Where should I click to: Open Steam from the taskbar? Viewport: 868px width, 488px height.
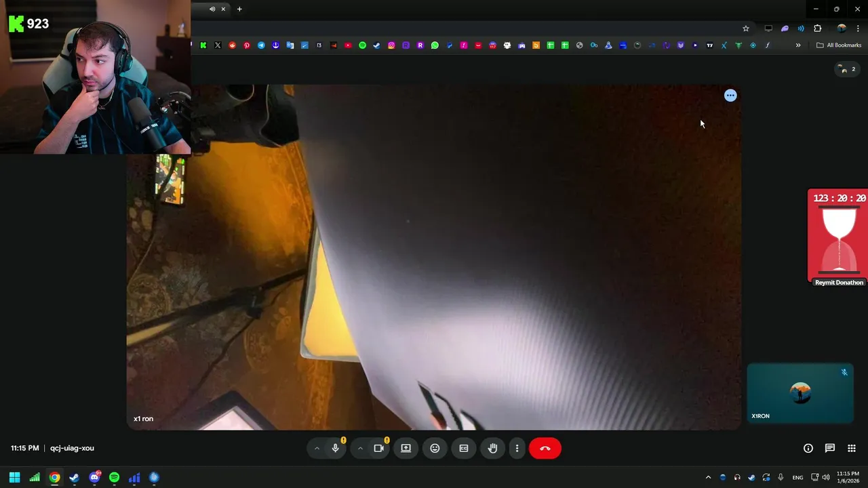[74, 477]
